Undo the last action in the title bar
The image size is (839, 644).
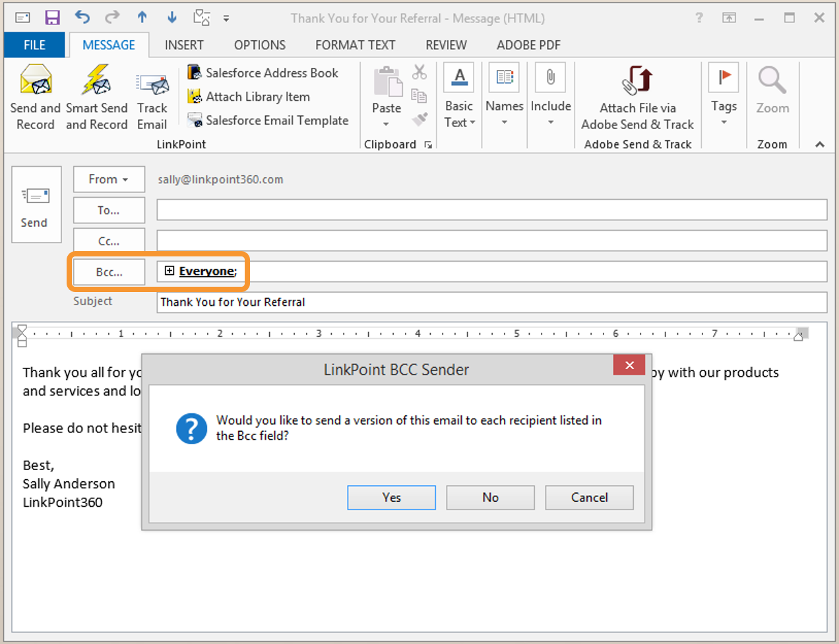(82, 17)
